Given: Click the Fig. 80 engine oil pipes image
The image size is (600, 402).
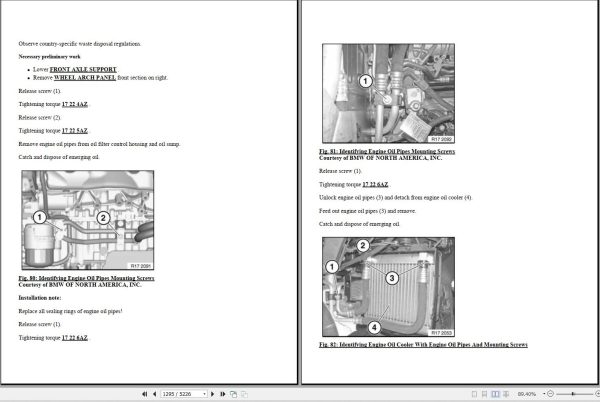Looking at the screenshot, I should click(88, 220).
